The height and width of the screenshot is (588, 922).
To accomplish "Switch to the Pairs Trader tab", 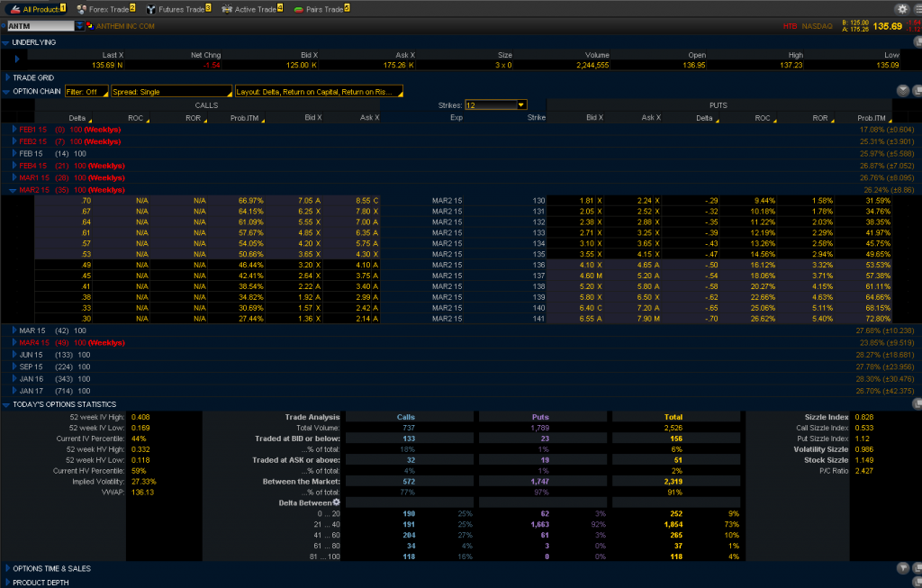I will coord(321,9).
